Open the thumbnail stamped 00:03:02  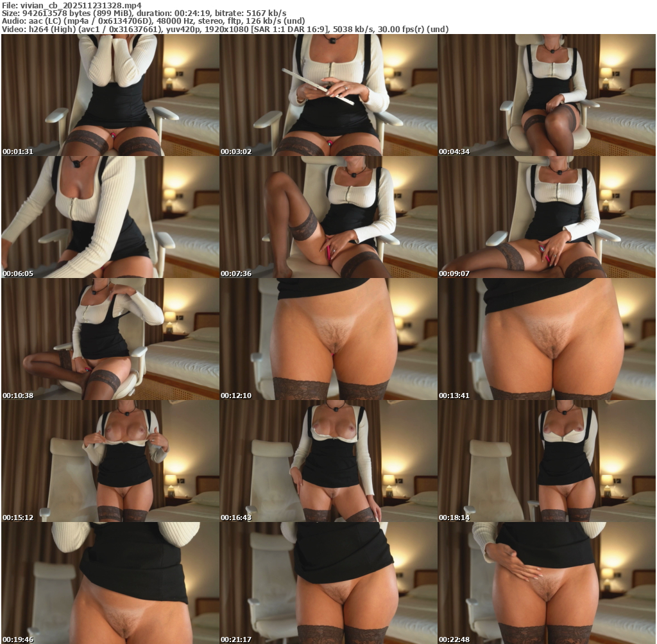click(x=328, y=95)
